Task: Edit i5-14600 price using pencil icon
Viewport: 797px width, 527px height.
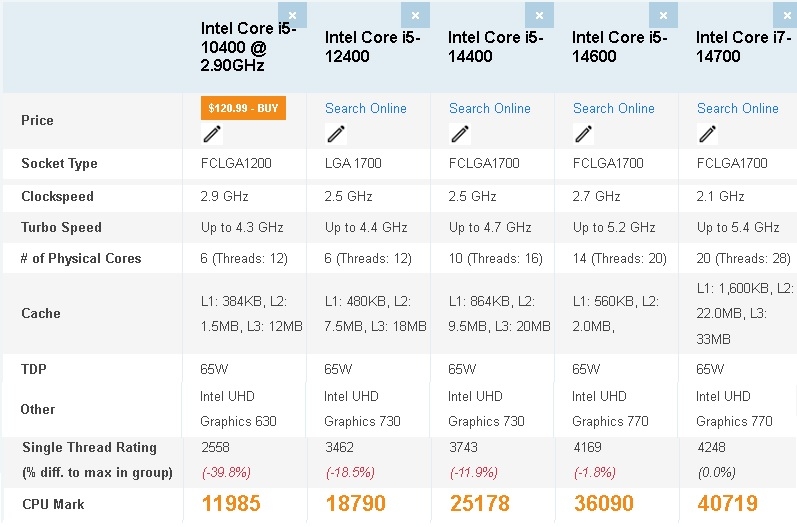Action: 584,134
